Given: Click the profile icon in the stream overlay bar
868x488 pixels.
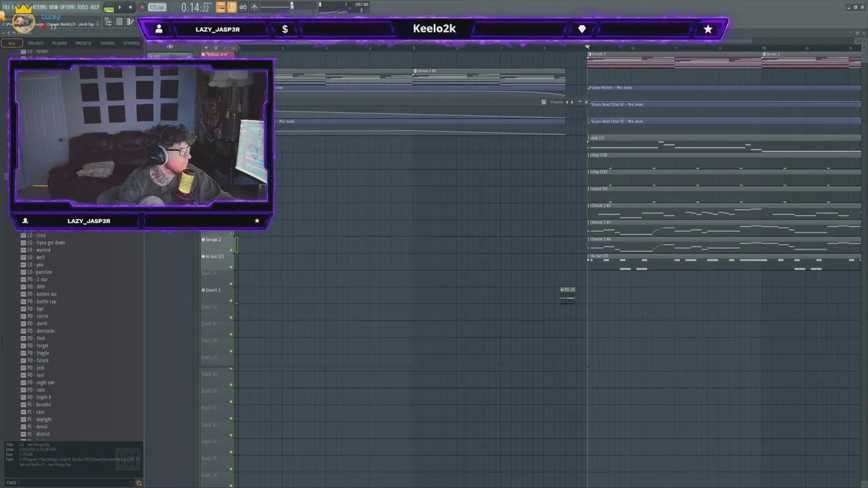Looking at the screenshot, I should (159, 29).
